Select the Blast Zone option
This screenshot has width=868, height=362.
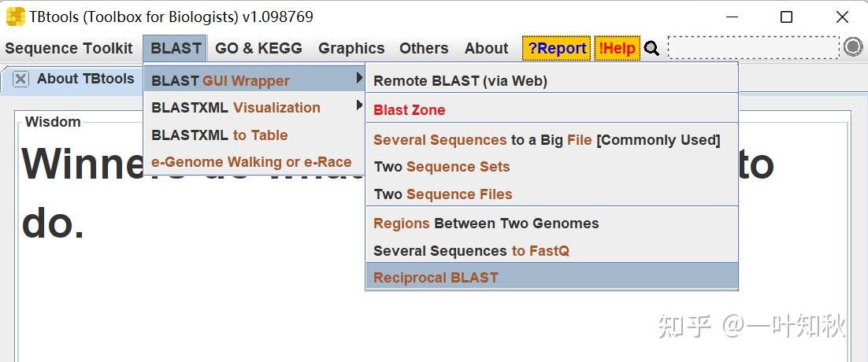click(409, 110)
